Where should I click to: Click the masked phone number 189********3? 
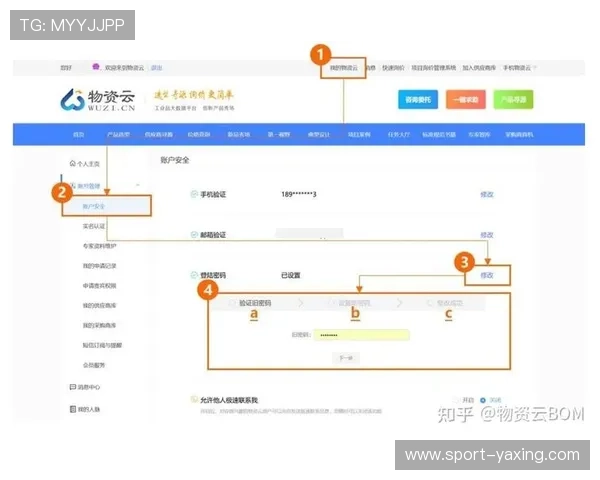click(299, 194)
